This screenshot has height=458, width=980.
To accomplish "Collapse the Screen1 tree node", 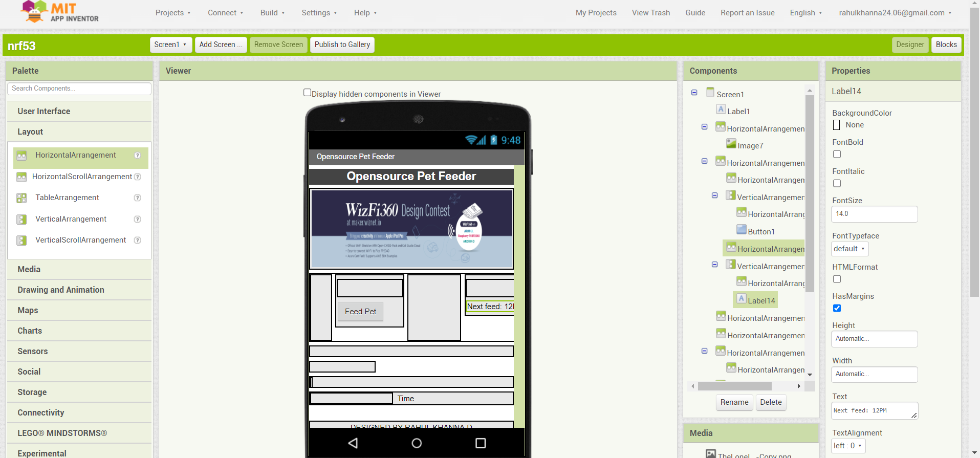I will (694, 93).
